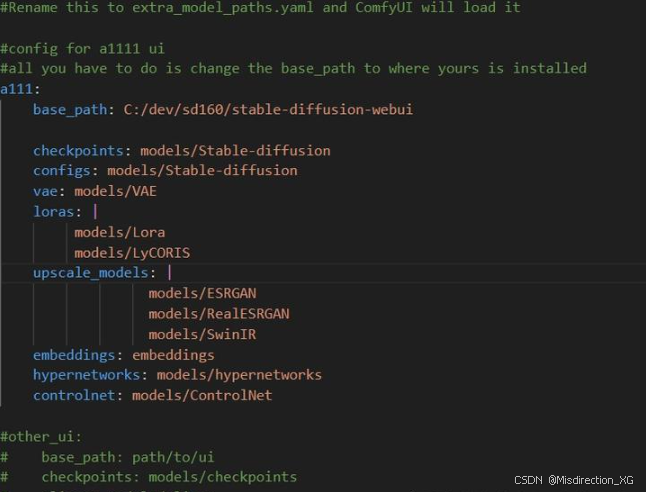The height and width of the screenshot is (492, 646).
Task: Click the commented 'checkpoints: models/checkpoints' line
Action: 148,477
